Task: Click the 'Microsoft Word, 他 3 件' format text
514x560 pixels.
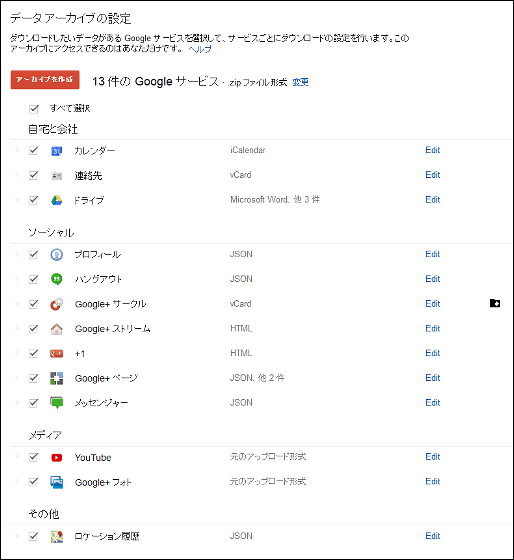Action: (275, 200)
